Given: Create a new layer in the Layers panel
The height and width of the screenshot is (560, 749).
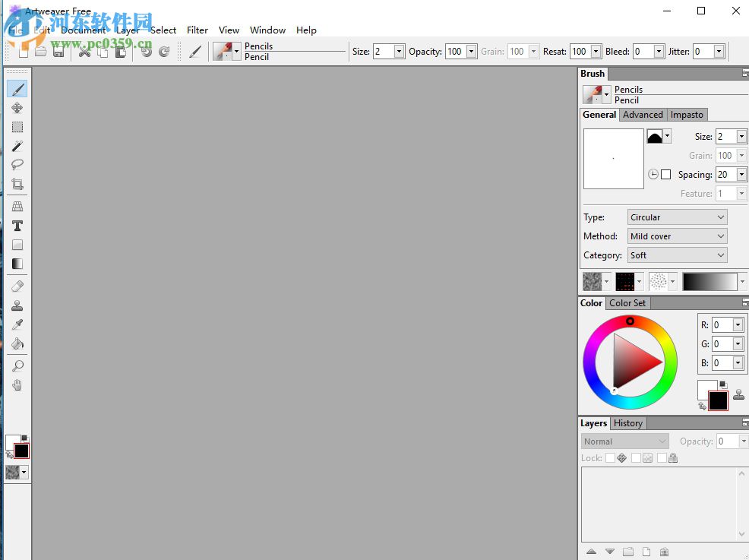Looking at the screenshot, I should coord(646,552).
